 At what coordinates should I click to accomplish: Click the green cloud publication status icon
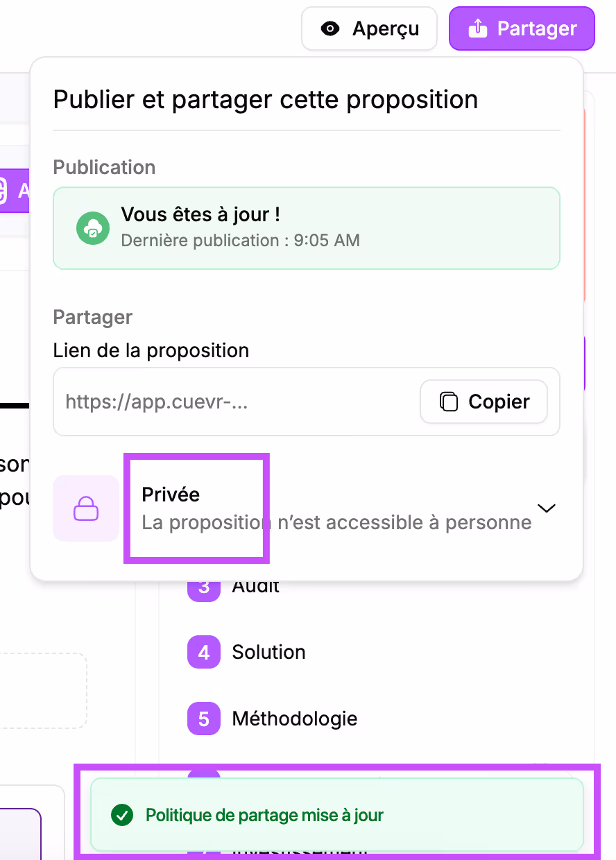93,228
